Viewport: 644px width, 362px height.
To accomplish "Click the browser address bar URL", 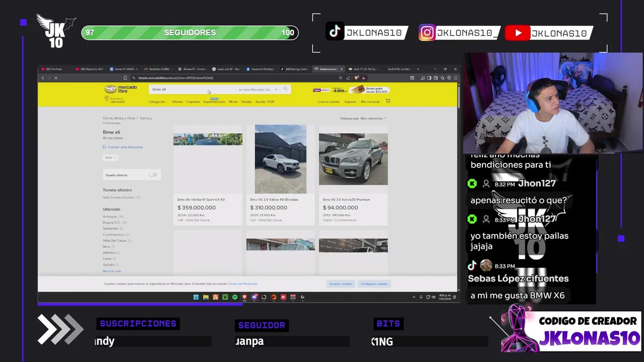I will [176, 78].
